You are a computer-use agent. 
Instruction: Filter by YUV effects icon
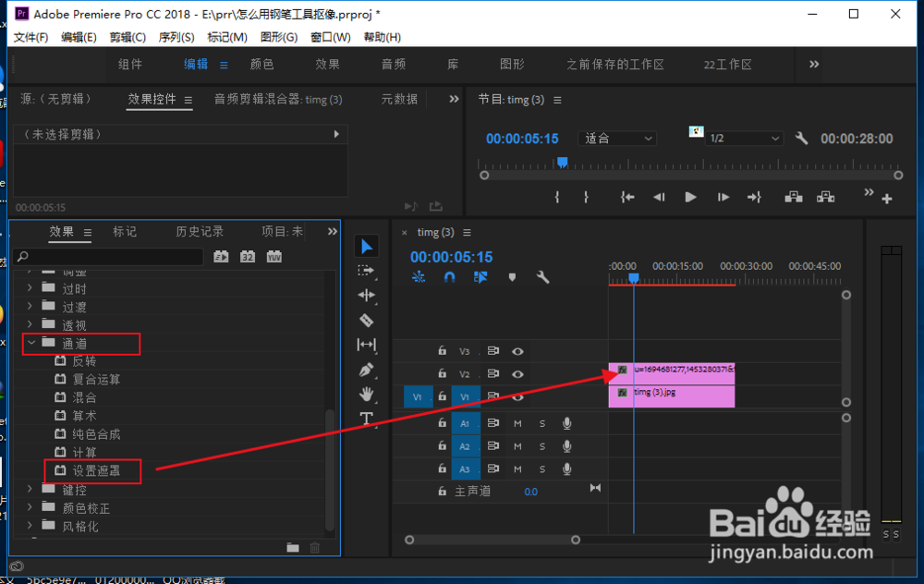tap(274, 256)
